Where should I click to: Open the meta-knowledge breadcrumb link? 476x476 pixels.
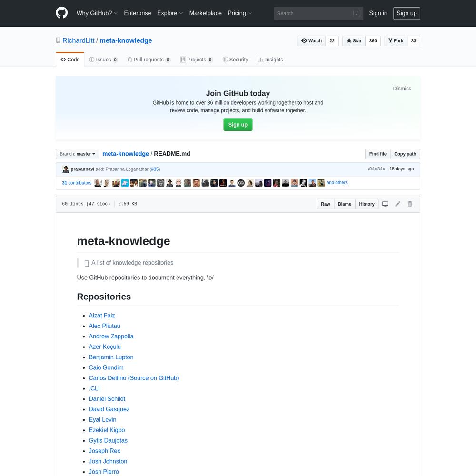click(x=126, y=154)
